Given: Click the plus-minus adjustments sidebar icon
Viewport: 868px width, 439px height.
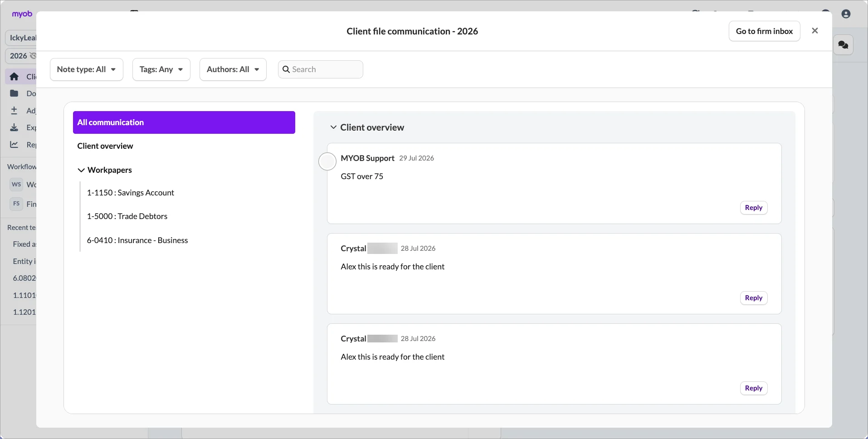Looking at the screenshot, I should click(14, 110).
